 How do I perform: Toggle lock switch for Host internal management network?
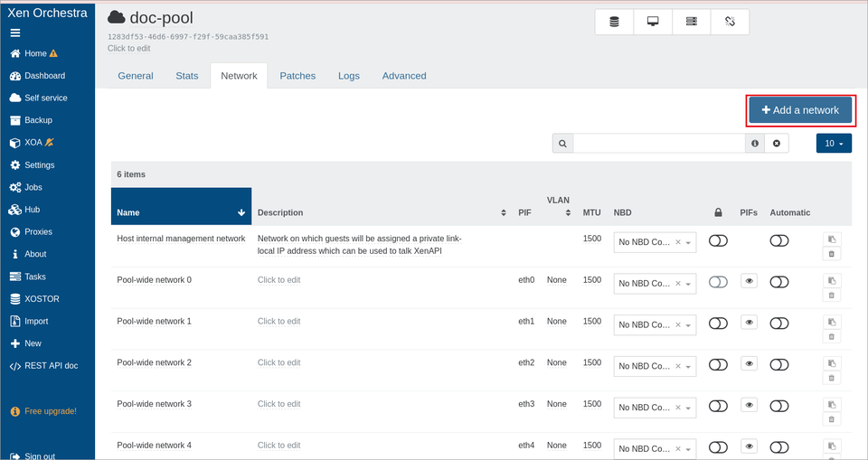[x=718, y=240]
